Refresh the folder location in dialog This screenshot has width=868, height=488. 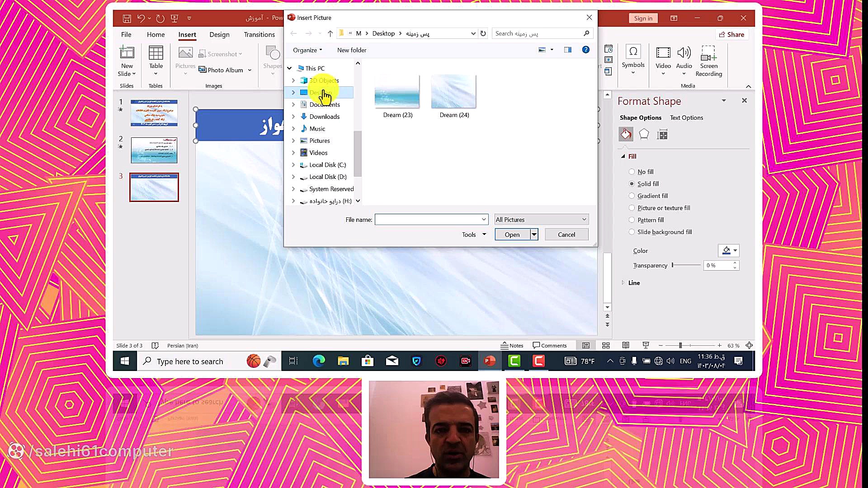pyautogui.click(x=483, y=33)
